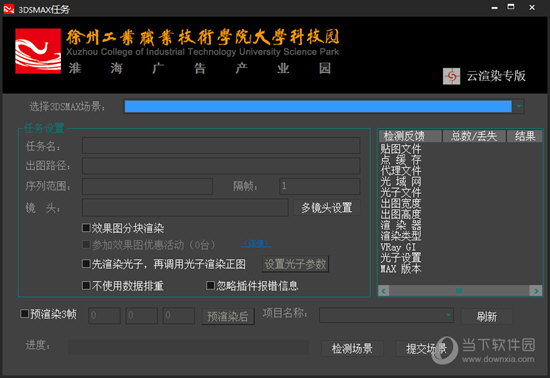Viewport: 550px width, 378px height.
Task: Select the 光子文件 row
Action: click(401, 193)
